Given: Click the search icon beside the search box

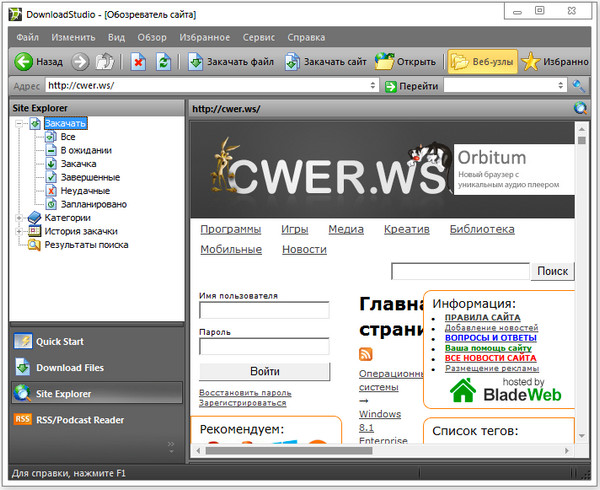Looking at the screenshot, I should pyautogui.click(x=579, y=86).
